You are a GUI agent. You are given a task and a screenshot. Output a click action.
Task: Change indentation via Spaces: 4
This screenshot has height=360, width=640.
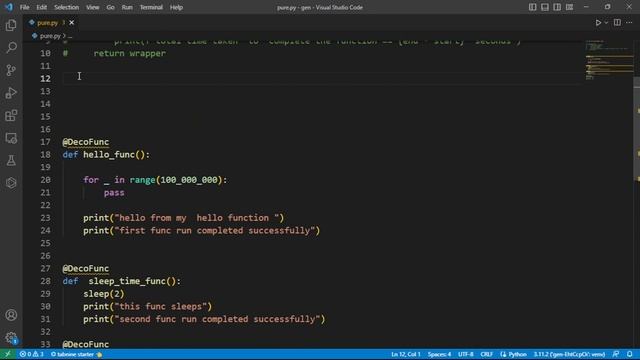pos(439,354)
